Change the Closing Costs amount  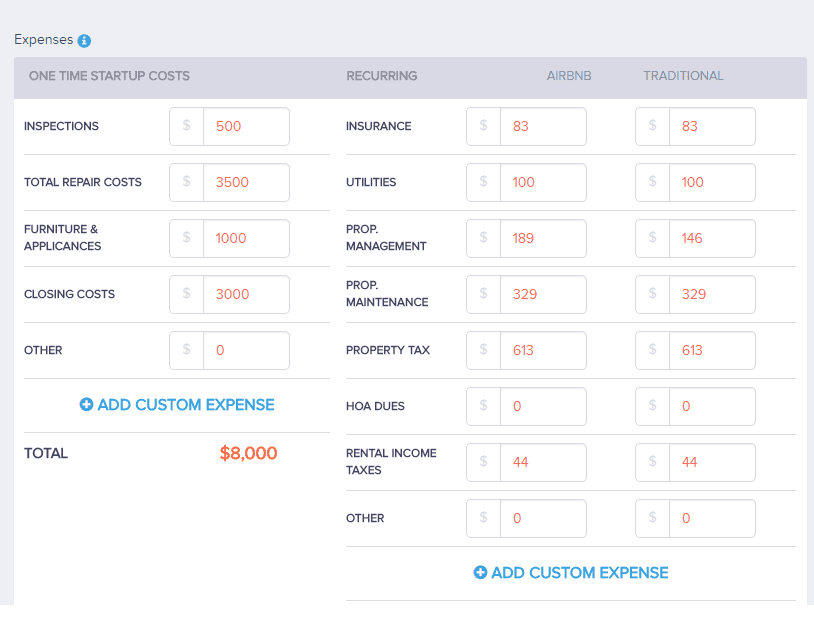245,295
